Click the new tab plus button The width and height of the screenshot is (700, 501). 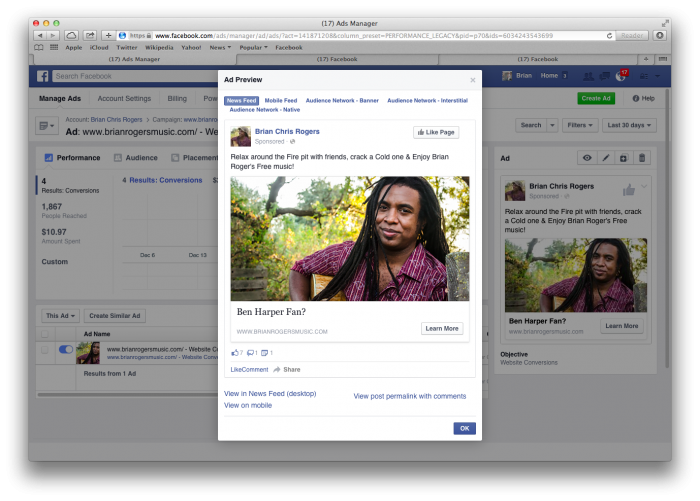646,59
